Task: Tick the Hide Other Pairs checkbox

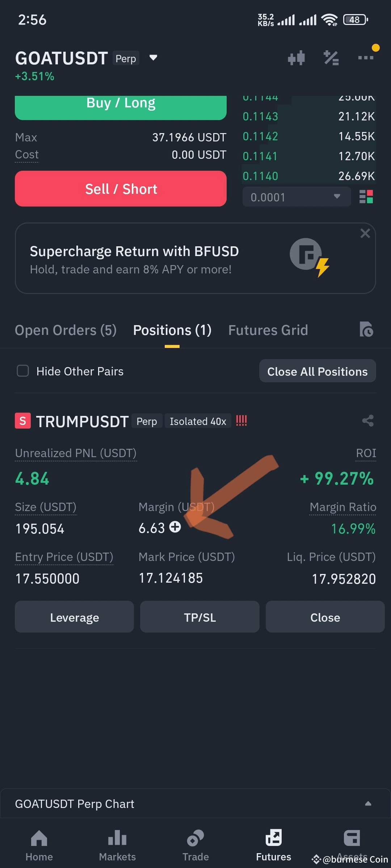Action: click(23, 371)
